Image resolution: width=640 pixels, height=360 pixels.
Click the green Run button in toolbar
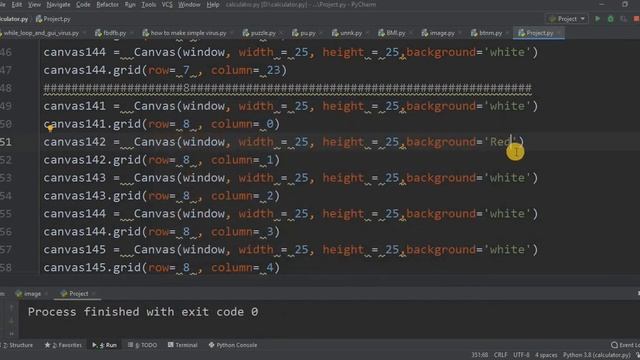598,19
